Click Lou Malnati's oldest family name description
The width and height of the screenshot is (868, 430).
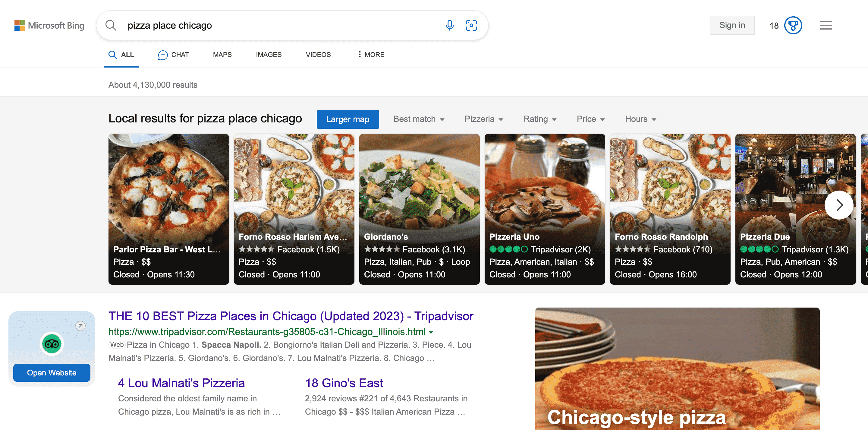pyautogui.click(x=199, y=405)
